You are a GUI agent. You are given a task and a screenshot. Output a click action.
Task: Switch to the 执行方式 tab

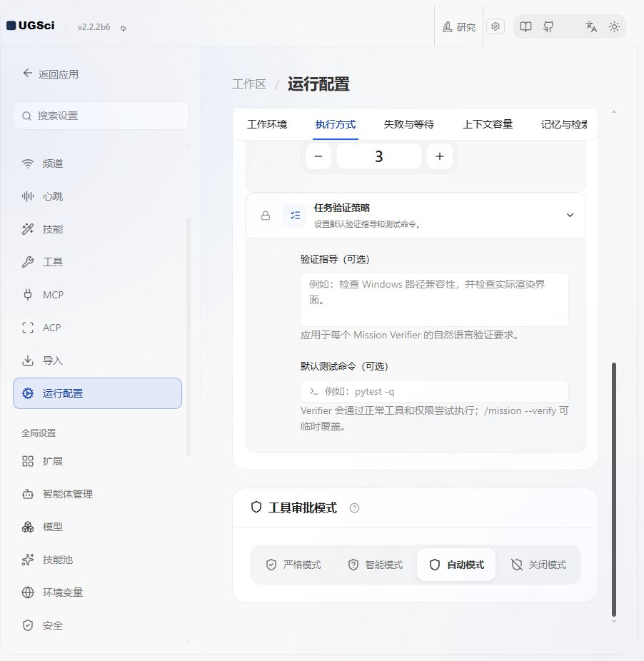pos(336,124)
